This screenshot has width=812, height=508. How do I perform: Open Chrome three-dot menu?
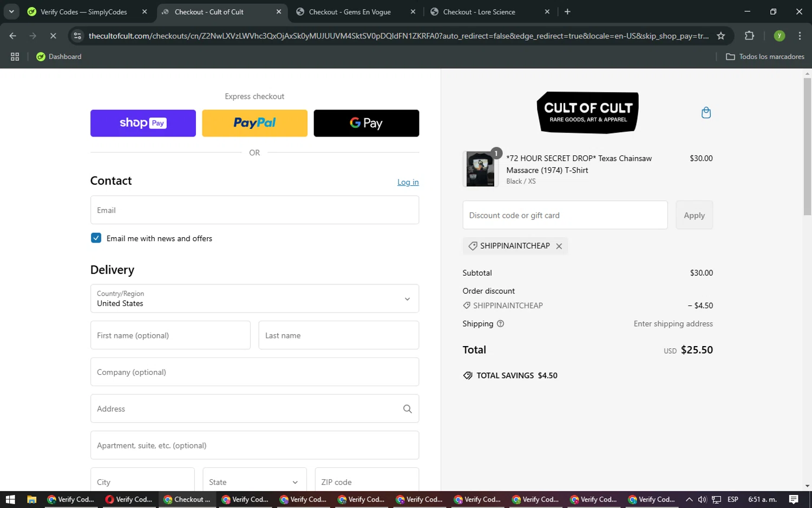pos(800,36)
